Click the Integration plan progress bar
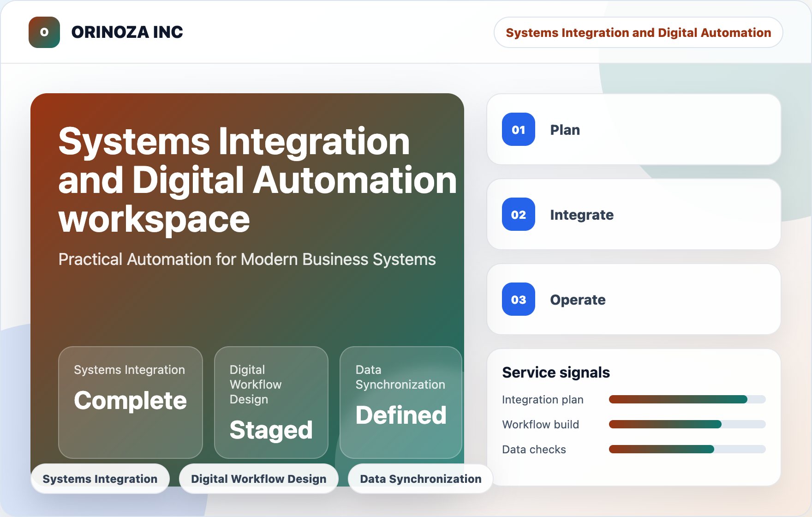 point(687,399)
